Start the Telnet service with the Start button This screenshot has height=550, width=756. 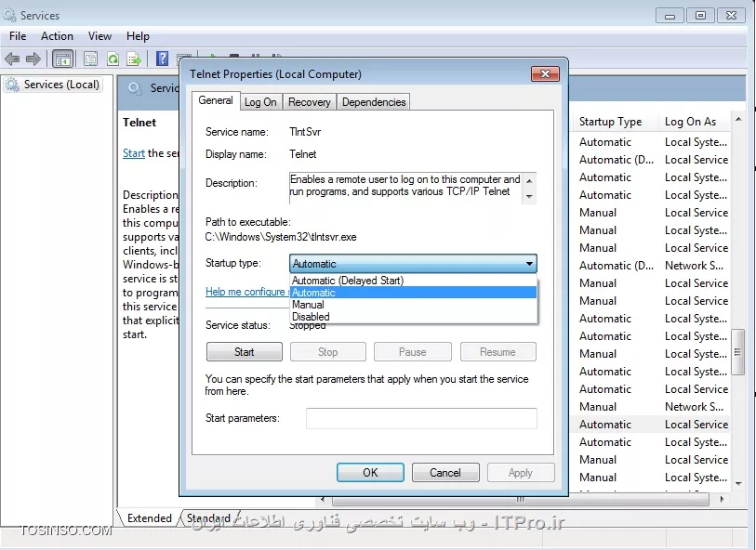click(x=244, y=352)
